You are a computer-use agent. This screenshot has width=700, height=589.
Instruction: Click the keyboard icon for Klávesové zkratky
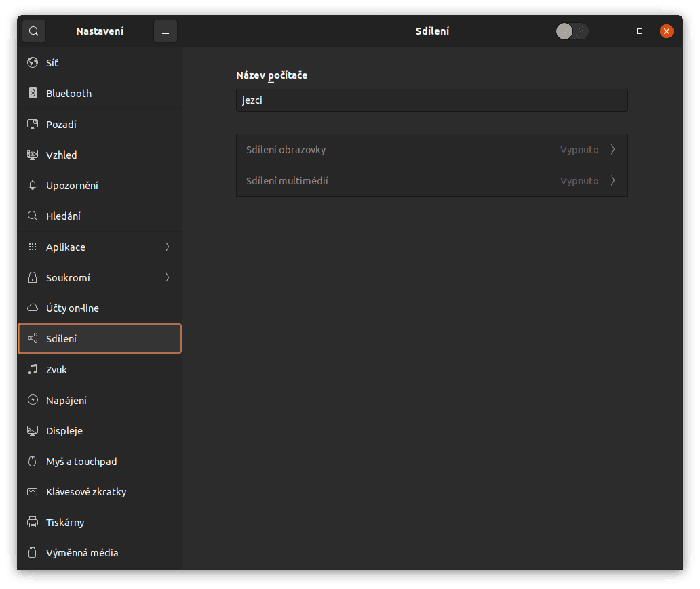click(x=32, y=492)
